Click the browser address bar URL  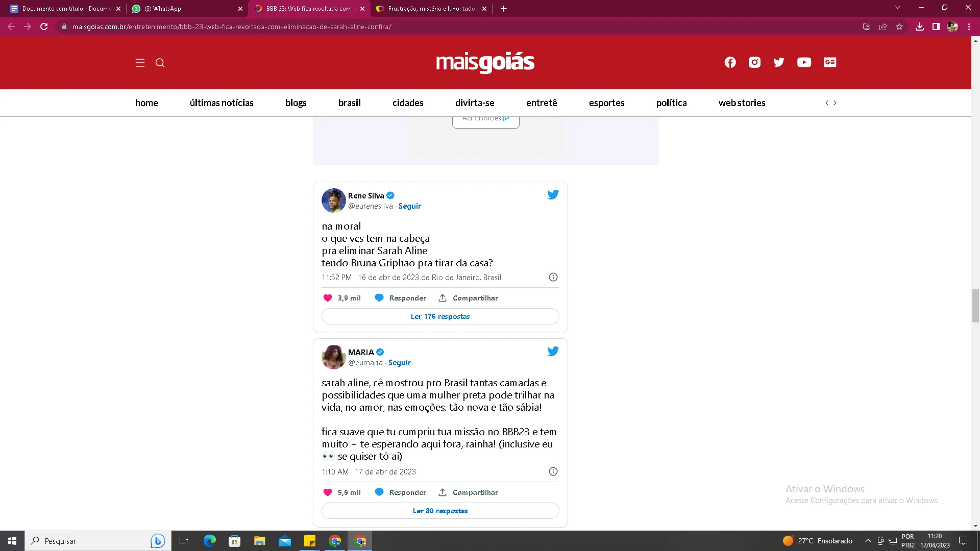click(232, 27)
